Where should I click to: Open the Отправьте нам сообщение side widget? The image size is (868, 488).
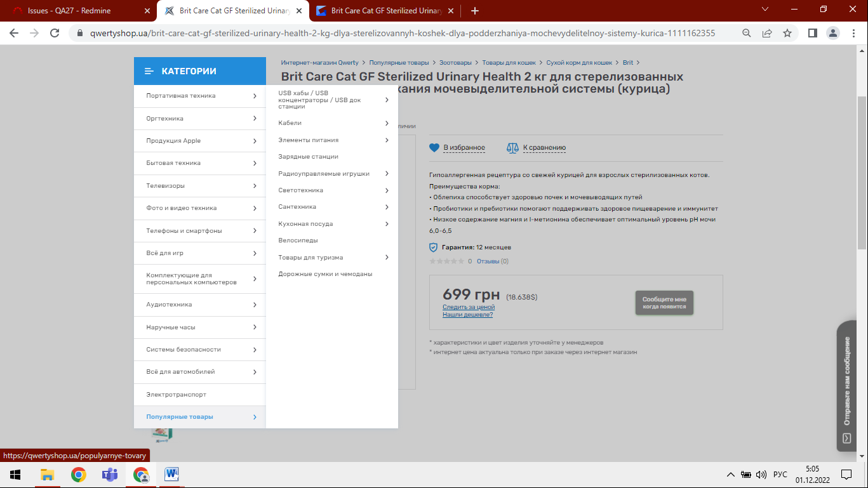[x=846, y=386]
